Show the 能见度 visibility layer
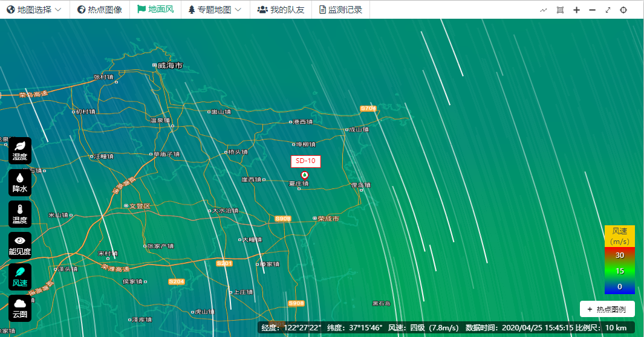 pos(20,245)
